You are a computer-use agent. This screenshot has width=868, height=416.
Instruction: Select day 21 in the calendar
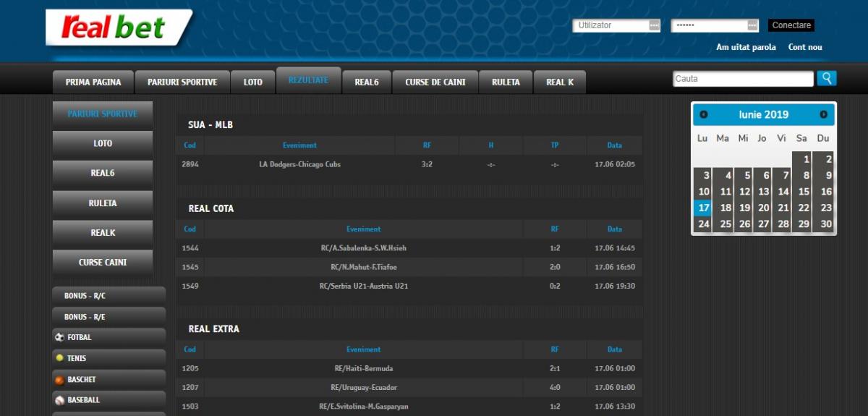click(782, 208)
